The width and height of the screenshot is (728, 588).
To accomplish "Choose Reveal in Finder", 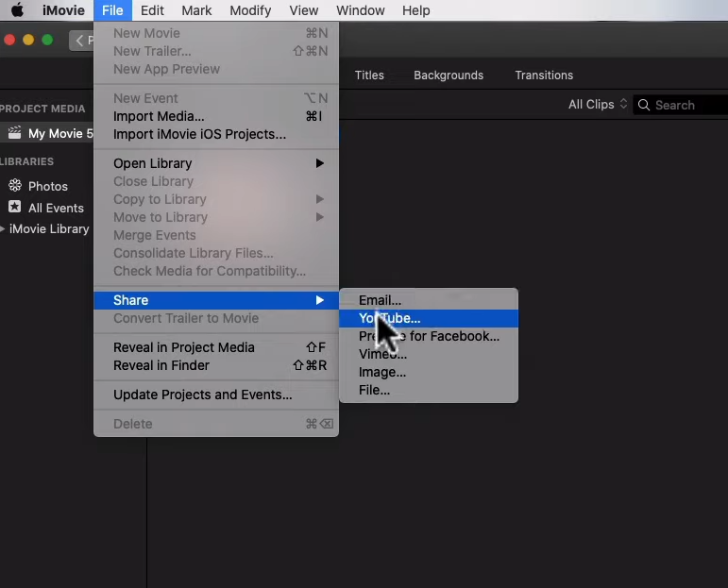I will [x=216, y=365].
